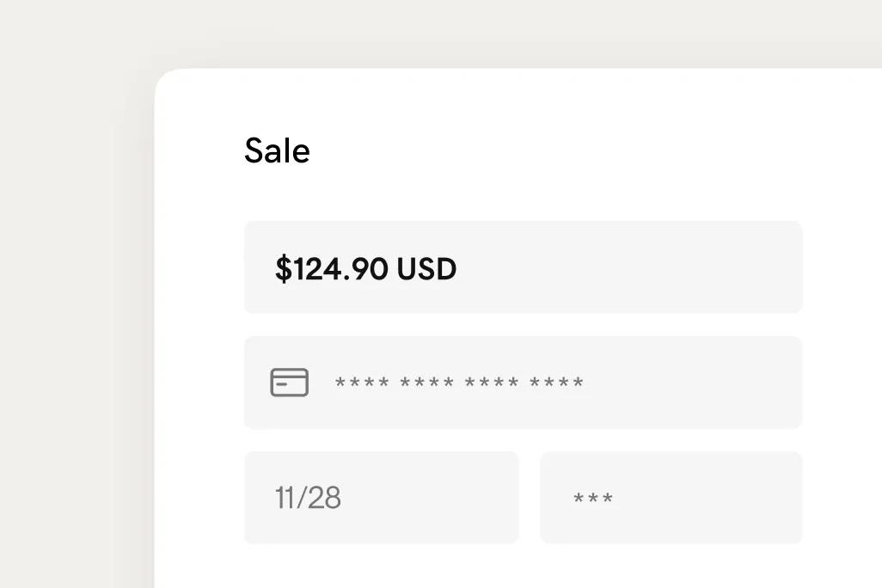Select the month portion of the expiry date
The height and width of the screenshot is (588, 882).
click(x=287, y=497)
